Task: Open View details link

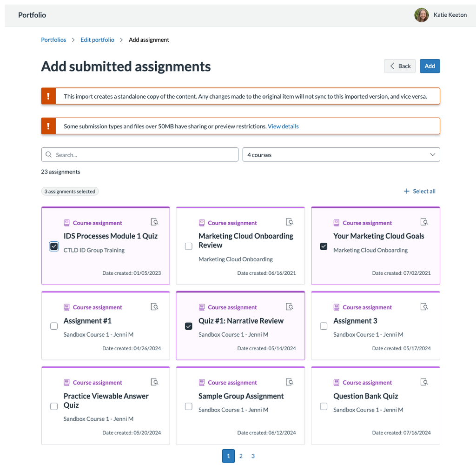Action: (x=283, y=126)
